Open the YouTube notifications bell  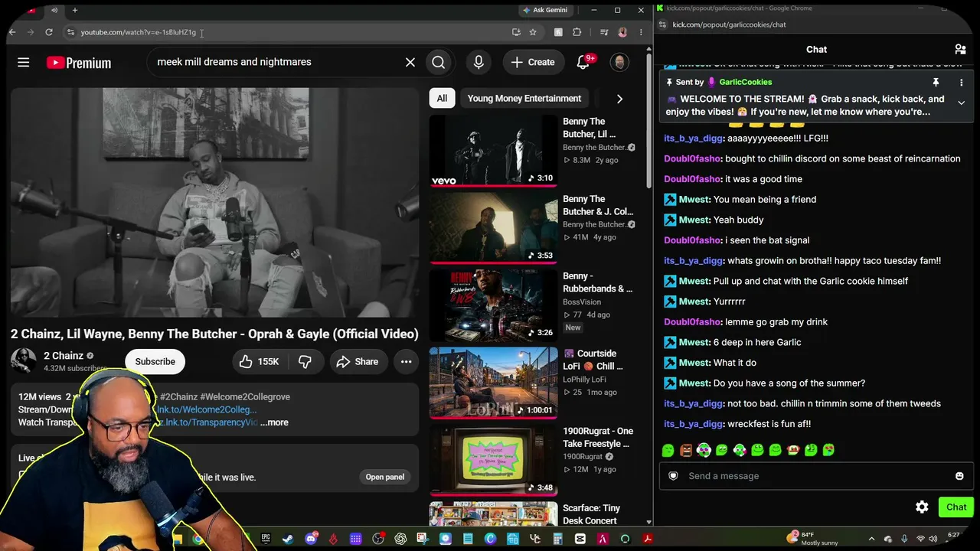pos(583,62)
